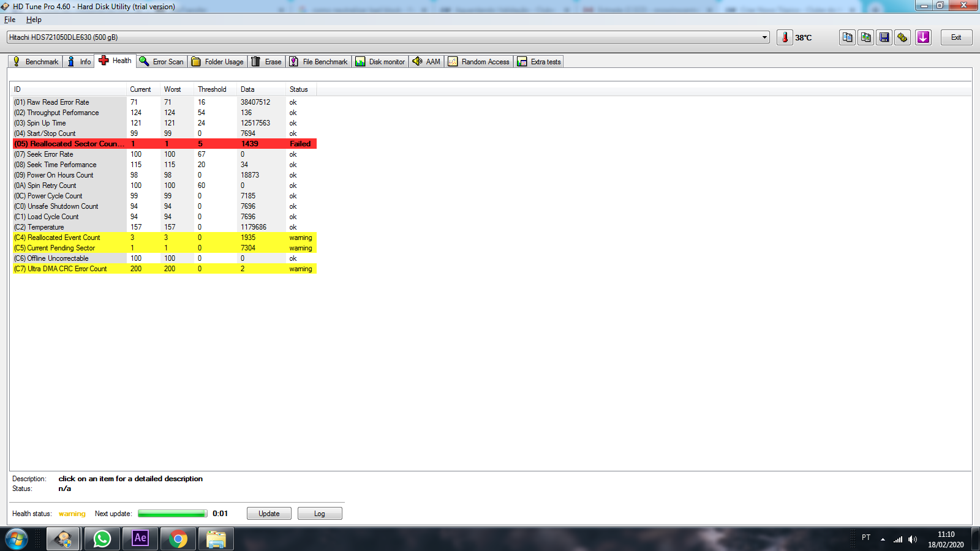Select the Throughput Performance row
The image size is (980, 551).
(x=165, y=113)
